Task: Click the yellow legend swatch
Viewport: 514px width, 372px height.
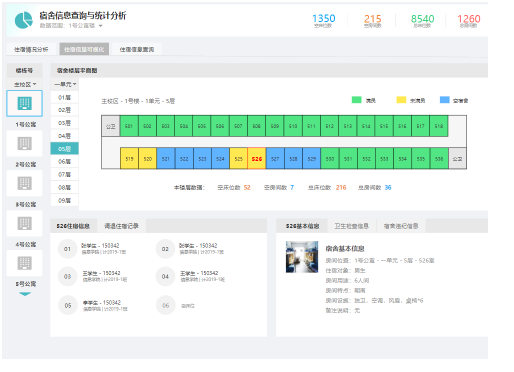Action: click(x=401, y=100)
